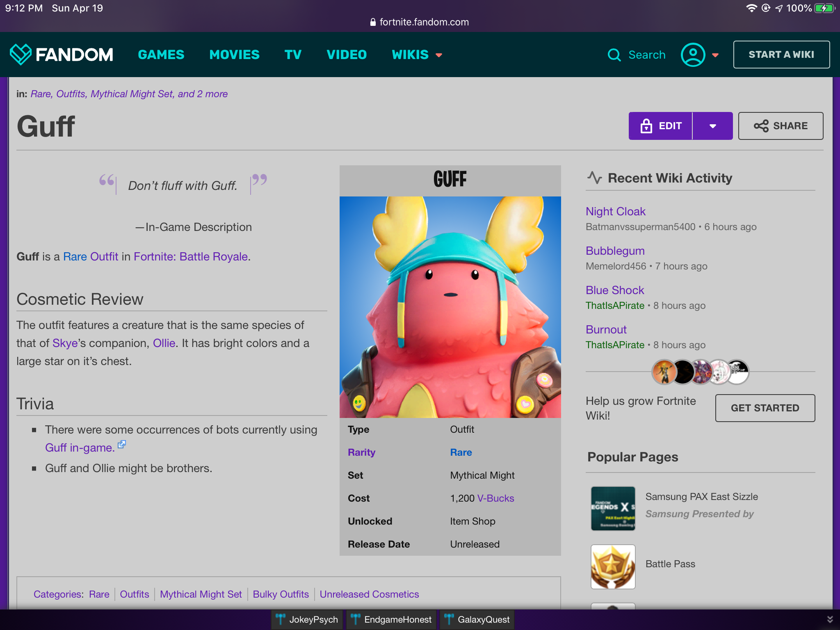Open the user profile avatar icon
840x630 pixels.
click(x=693, y=55)
